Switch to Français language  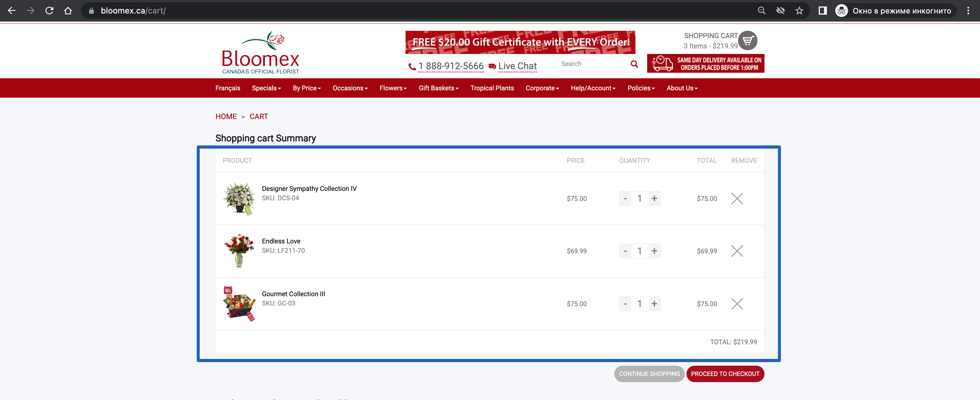(228, 88)
